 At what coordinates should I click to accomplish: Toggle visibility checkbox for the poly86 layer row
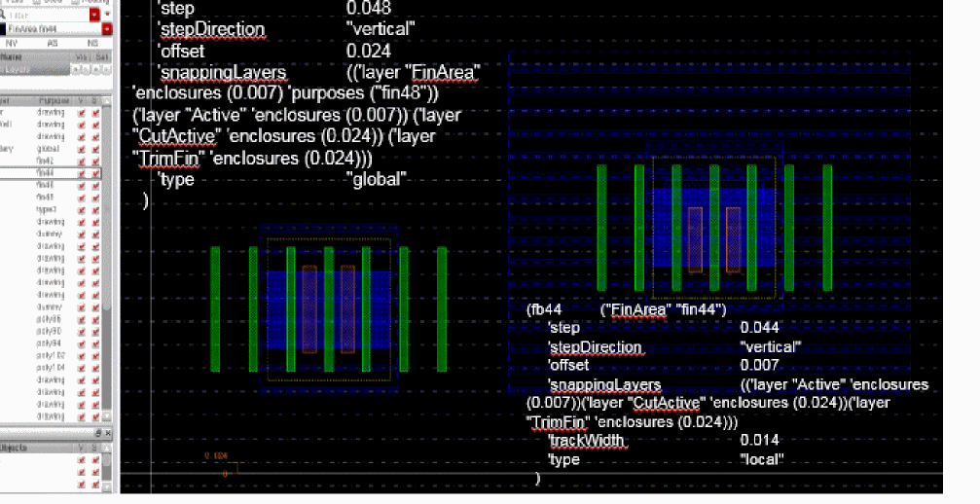[81, 319]
